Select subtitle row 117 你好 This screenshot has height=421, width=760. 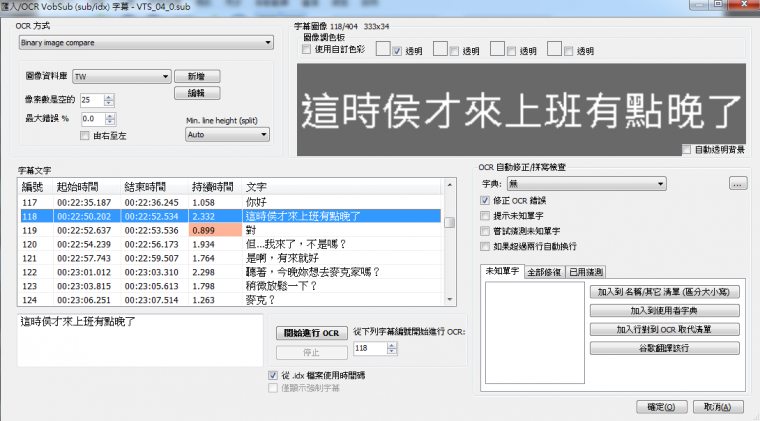pyautogui.click(x=231, y=203)
